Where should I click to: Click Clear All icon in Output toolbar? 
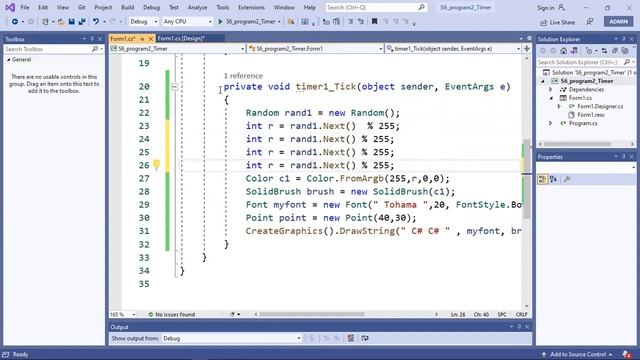coord(351,338)
